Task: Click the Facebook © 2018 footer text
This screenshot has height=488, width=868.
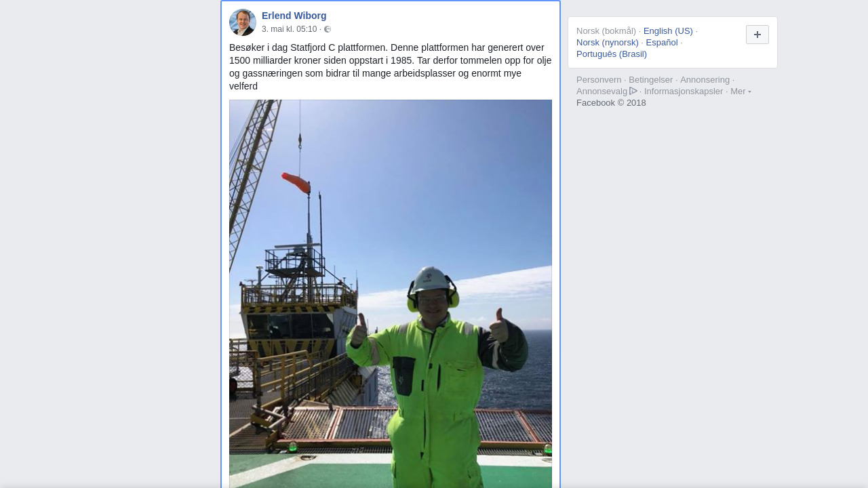Action: coord(611,103)
